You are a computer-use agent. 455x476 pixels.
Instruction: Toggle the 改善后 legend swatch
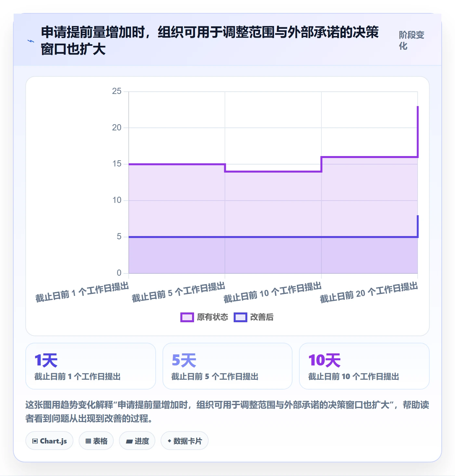pos(240,317)
